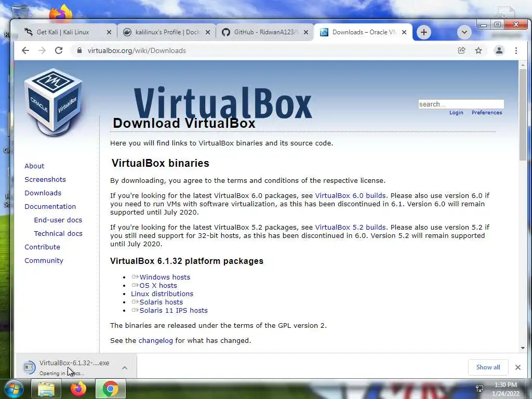Click Show all downloads
This screenshot has width=532, height=399.
coord(488,367)
